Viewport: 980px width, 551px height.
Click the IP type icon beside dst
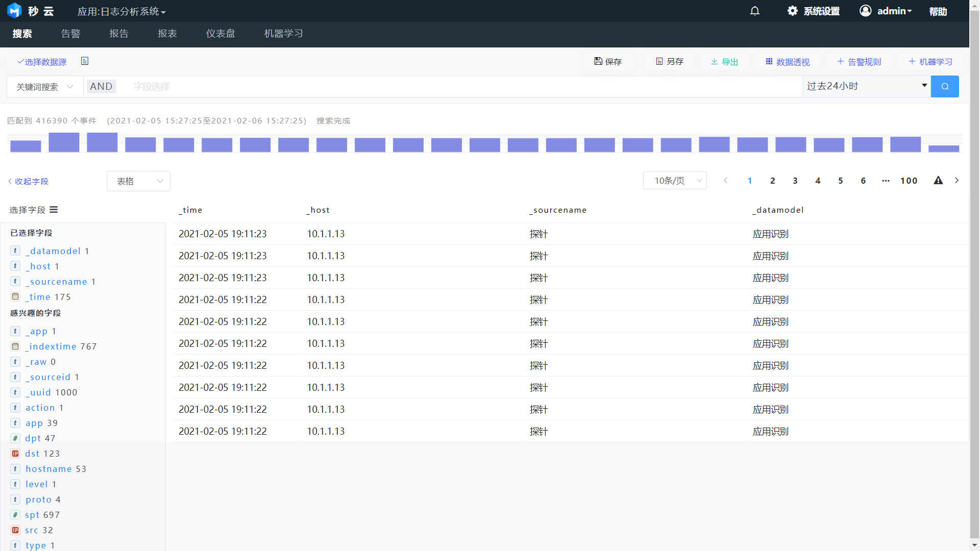tap(15, 454)
